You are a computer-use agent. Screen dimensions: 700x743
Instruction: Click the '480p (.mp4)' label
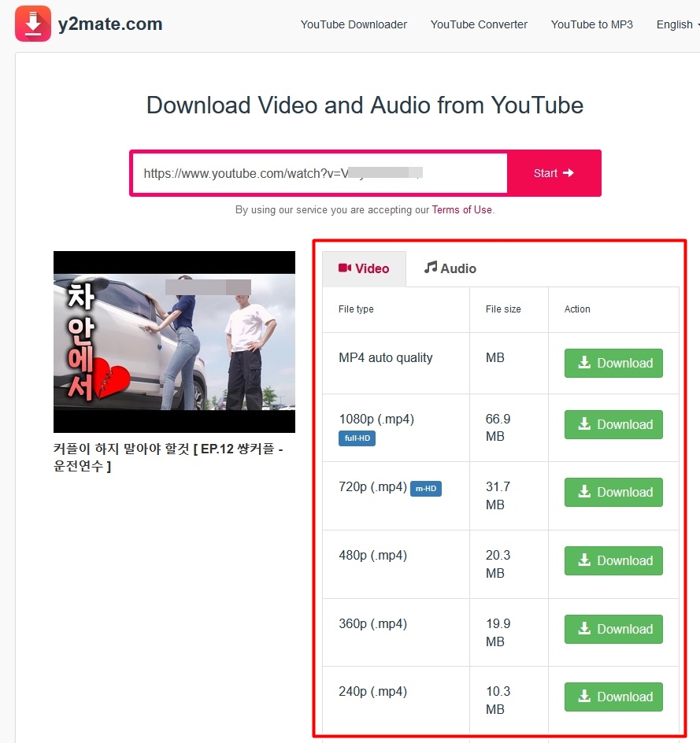372,556
